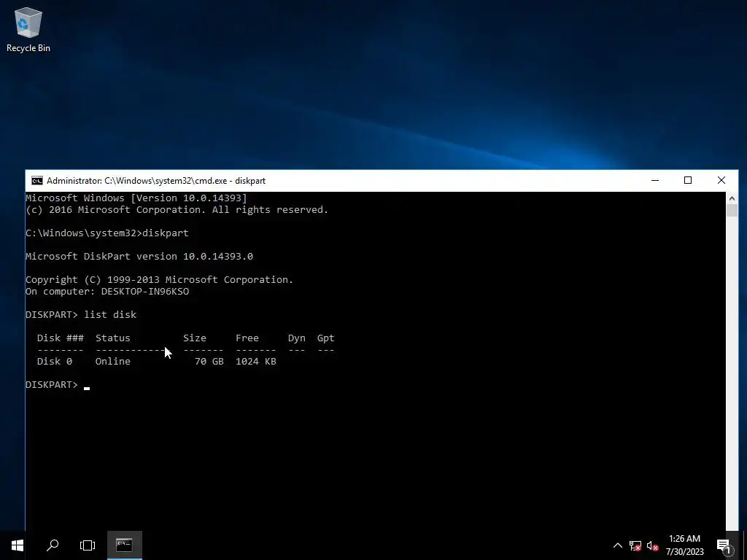Screen dimensions: 747x560
Task: Show hidden tray icons
Action: click(617, 545)
